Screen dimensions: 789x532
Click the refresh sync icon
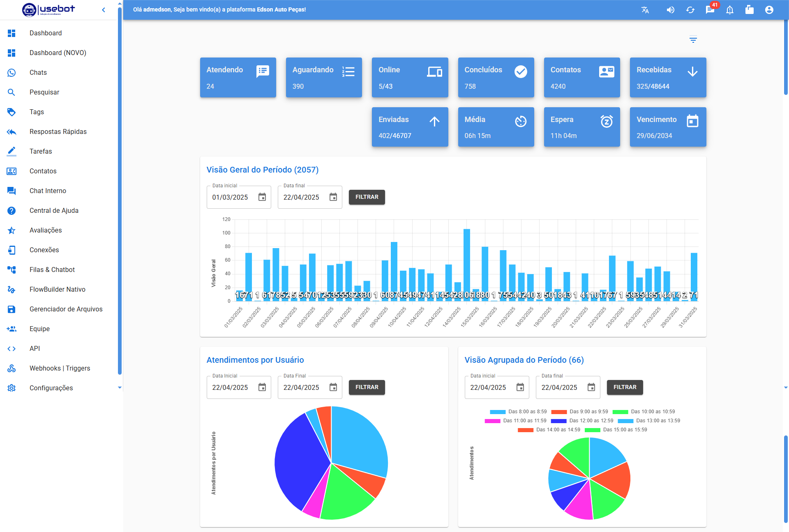[x=690, y=10]
